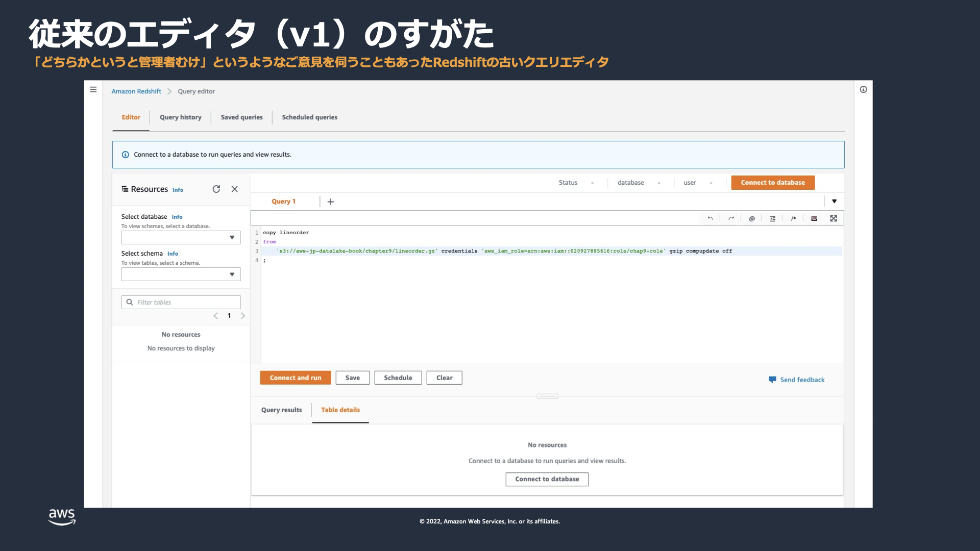Viewport: 980px width, 551px height.
Task: Toggle comment with the /* icon
Action: tap(793, 218)
